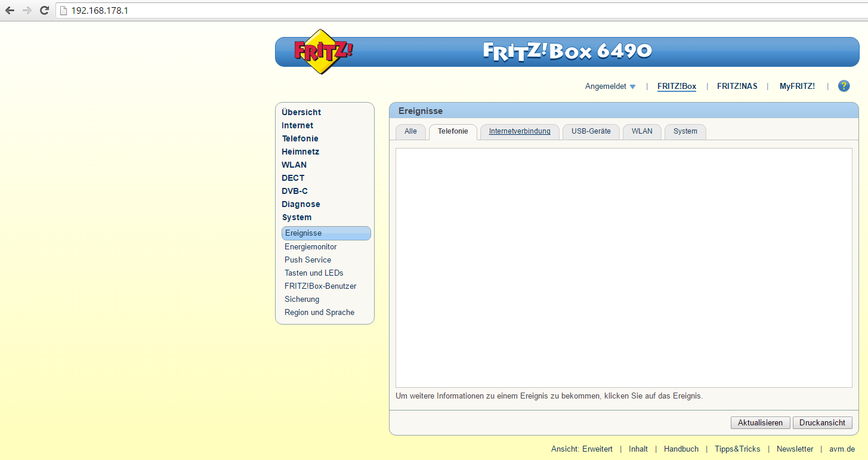Open Übersicht in the sidebar
Viewport: 868px width, 460px height.
301,112
